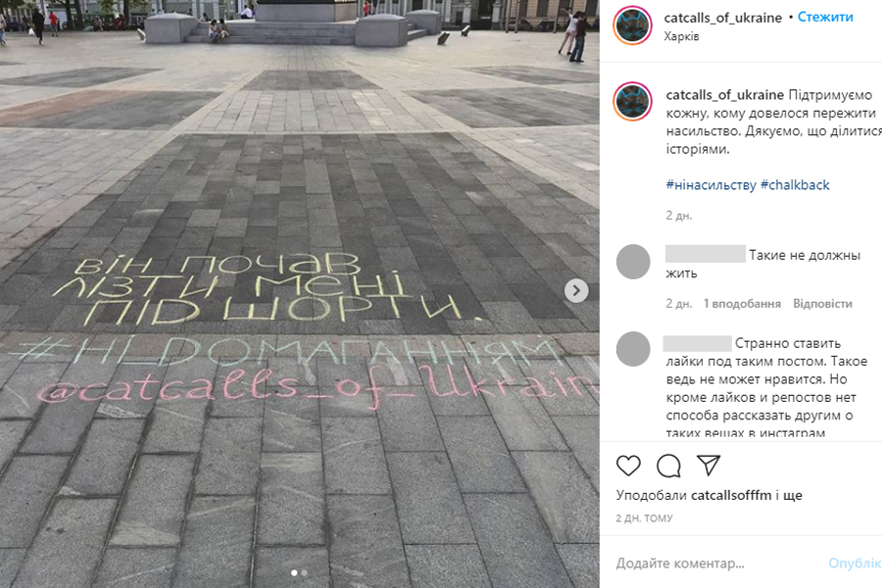Open comments with the speech bubble icon
882x588 pixels.
point(668,465)
